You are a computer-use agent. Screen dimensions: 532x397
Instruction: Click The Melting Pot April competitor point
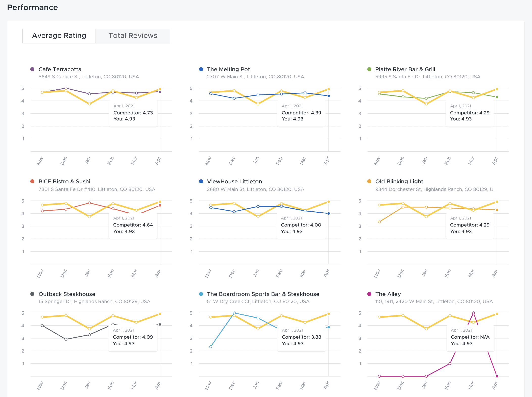coord(329,96)
